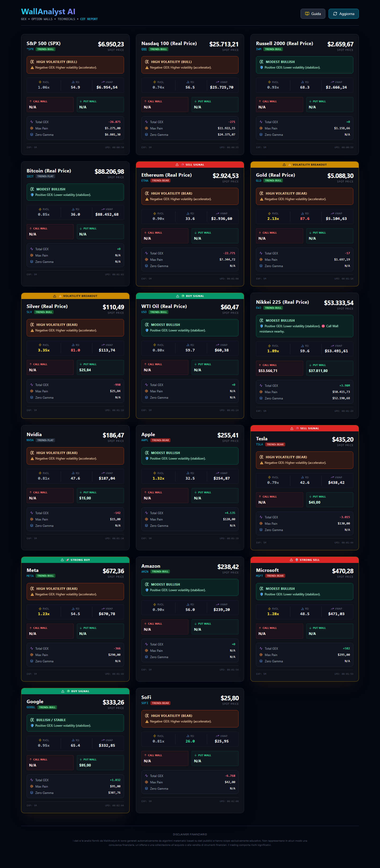
Task: Click the Nasdaq 100 Zero Gamma layers icon
Action: pos(146,135)
